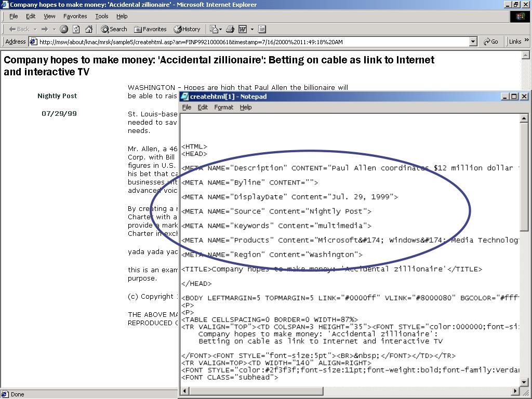Click Notepad's horizontal scroll left arrow
The image size is (532, 399).
184,391
